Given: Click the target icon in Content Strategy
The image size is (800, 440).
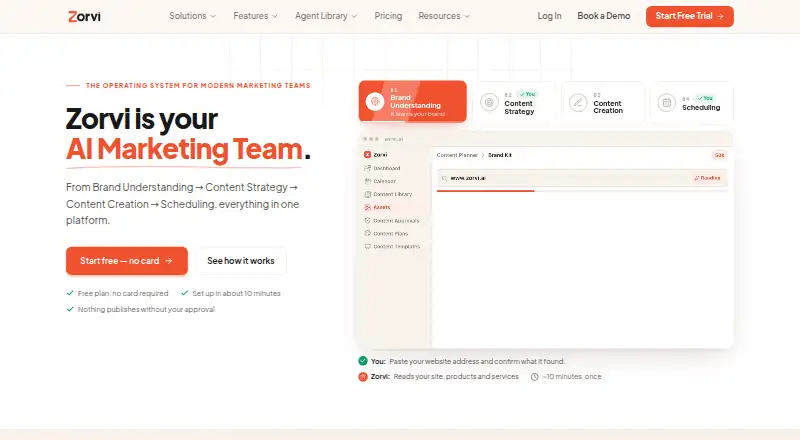Looking at the screenshot, I should coord(489,103).
